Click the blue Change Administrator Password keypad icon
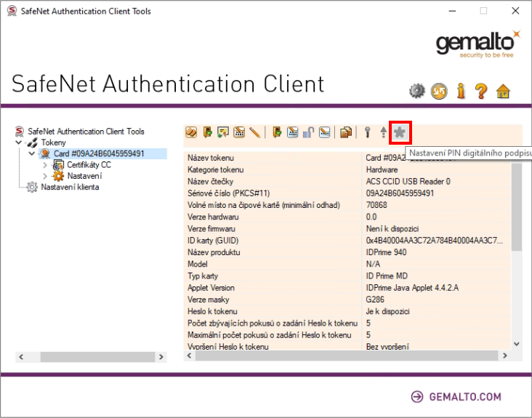The height and width of the screenshot is (418, 532). (292, 132)
